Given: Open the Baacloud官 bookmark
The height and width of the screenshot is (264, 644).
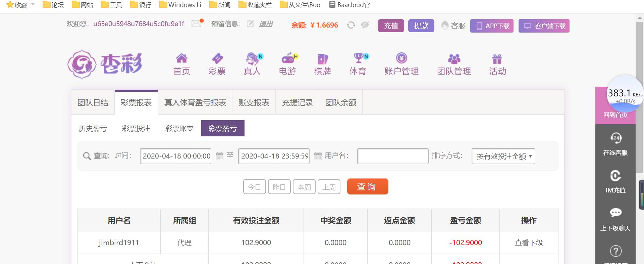Looking at the screenshot, I should tap(350, 5).
